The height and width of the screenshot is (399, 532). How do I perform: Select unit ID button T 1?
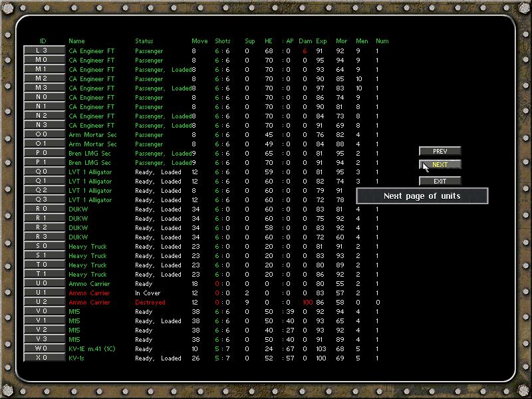(44, 274)
